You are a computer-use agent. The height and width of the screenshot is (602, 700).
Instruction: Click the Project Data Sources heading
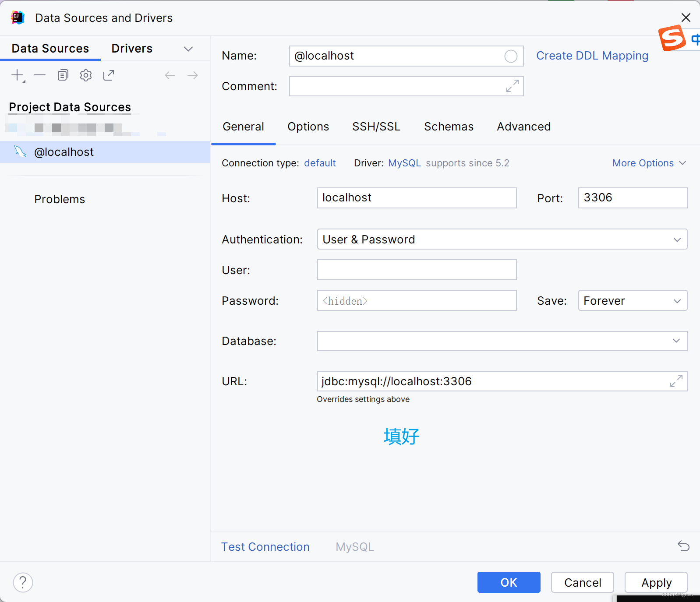pos(70,107)
